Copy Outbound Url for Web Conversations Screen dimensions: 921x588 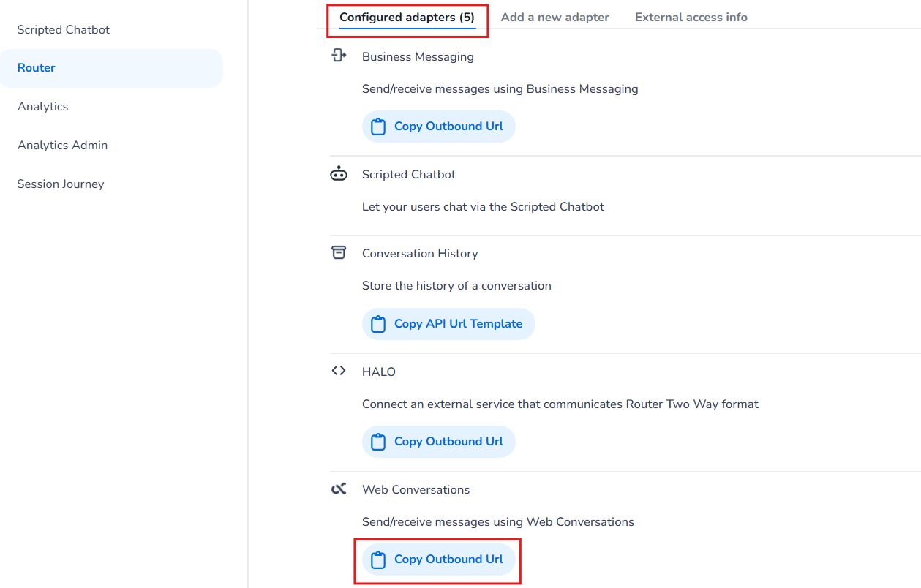439,559
